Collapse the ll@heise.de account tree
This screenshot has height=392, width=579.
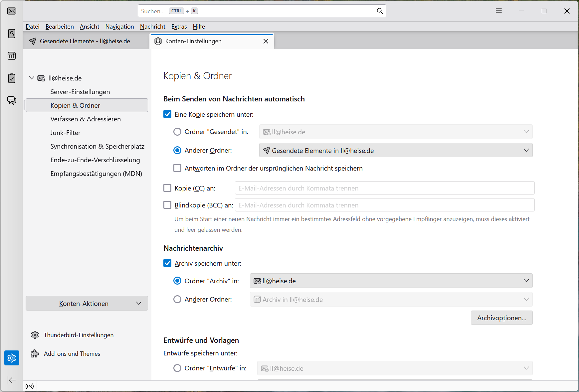click(32, 78)
